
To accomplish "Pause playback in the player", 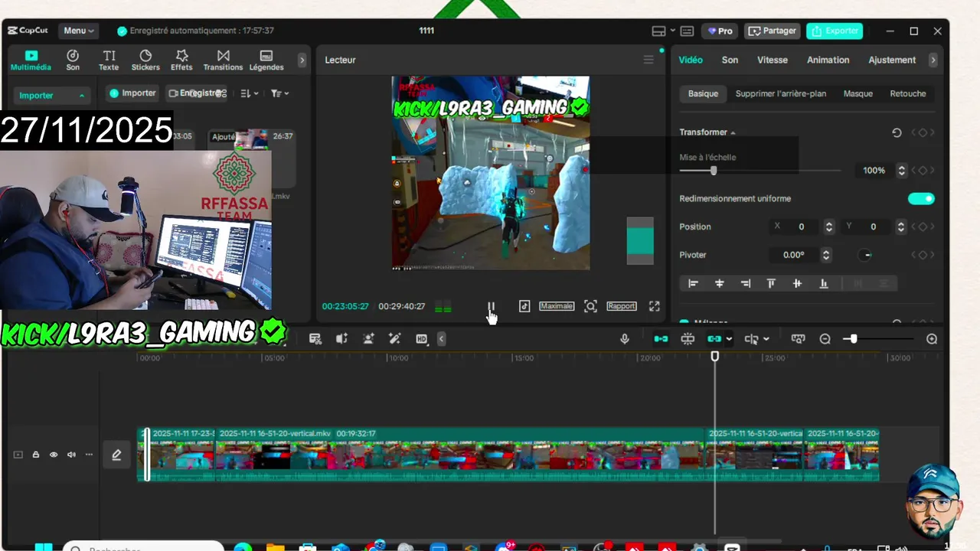I will pyautogui.click(x=491, y=306).
